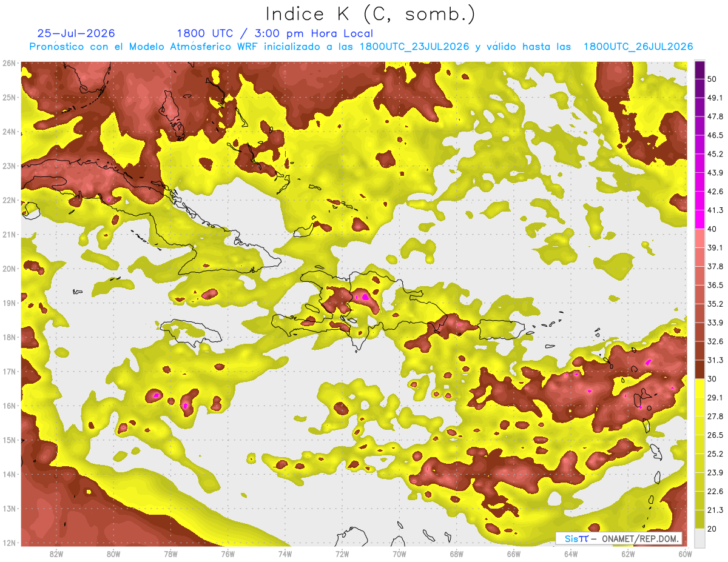Click the colorbar value "37.8"
The height and width of the screenshot is (562, 728).
click(715, 266)
